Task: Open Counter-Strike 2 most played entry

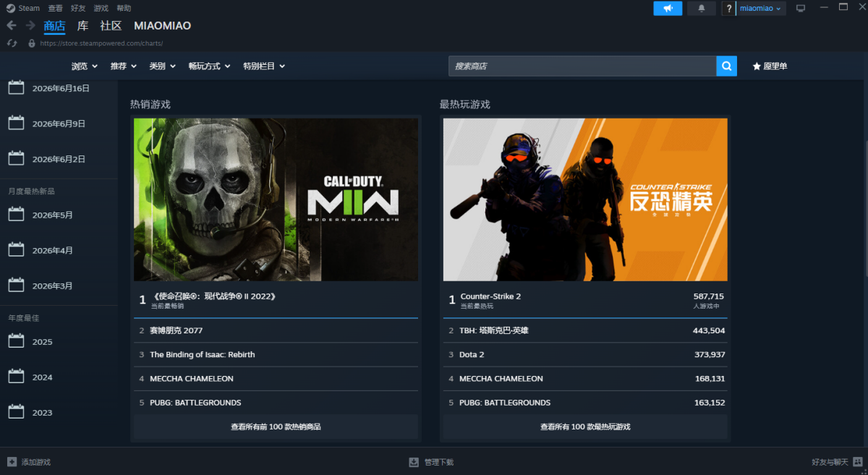Action: 585,300
